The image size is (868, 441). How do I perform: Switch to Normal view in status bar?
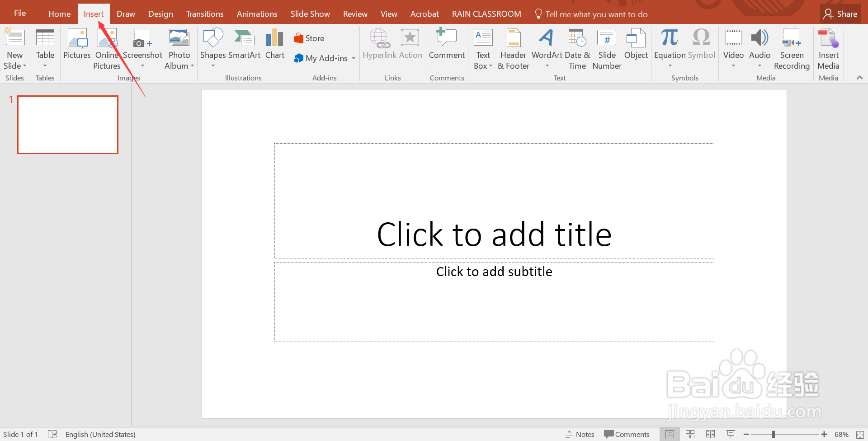point(670,434)
